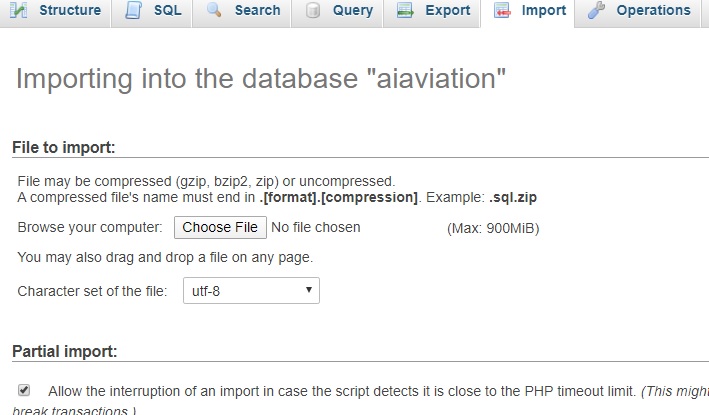This screenshot has width=709, height=415.
Task: Open the SQL tab
Action: click(x=152, y=10)
